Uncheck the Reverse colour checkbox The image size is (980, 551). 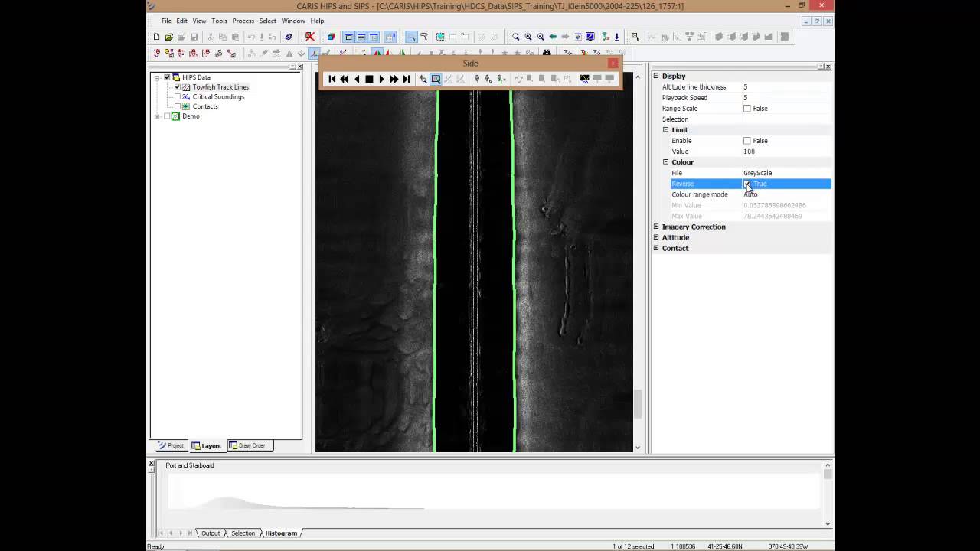point(747,184)
